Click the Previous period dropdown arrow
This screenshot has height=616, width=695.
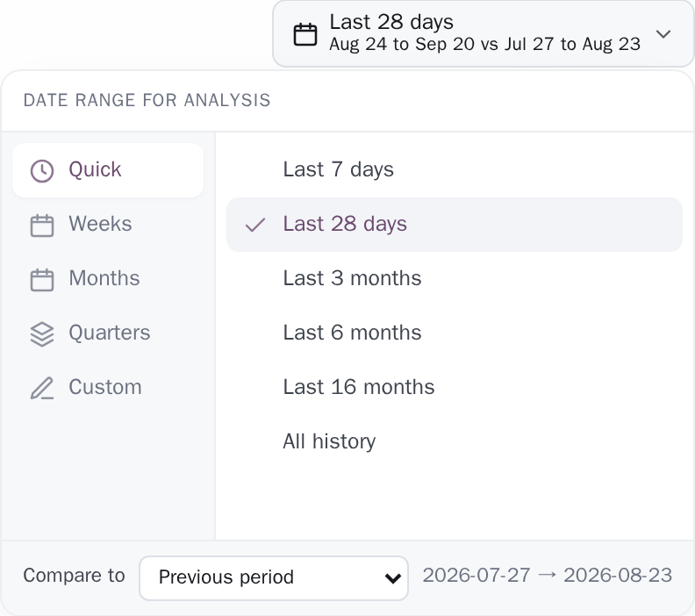click(393, 578)
